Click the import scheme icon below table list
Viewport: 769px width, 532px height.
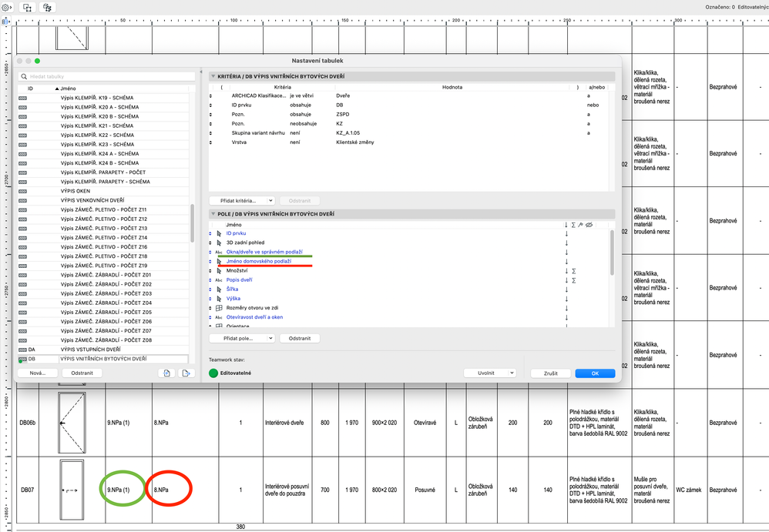click(x=166, y=373)
